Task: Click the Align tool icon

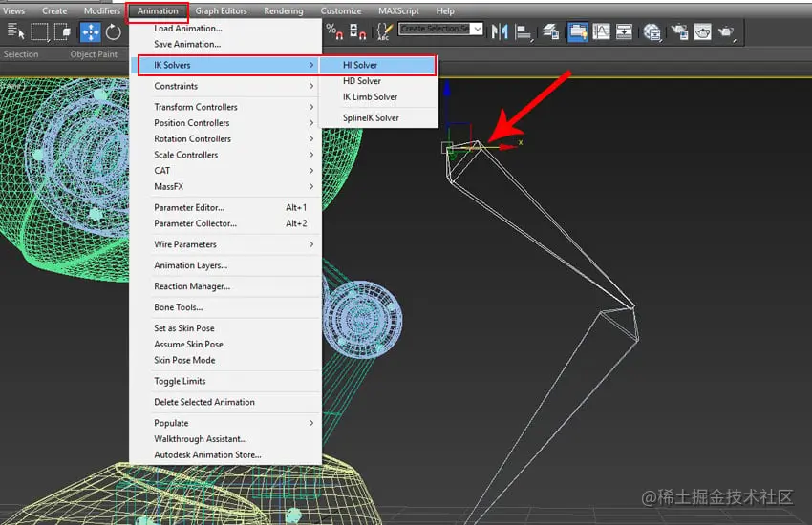Action: click(x=524, y=32)
